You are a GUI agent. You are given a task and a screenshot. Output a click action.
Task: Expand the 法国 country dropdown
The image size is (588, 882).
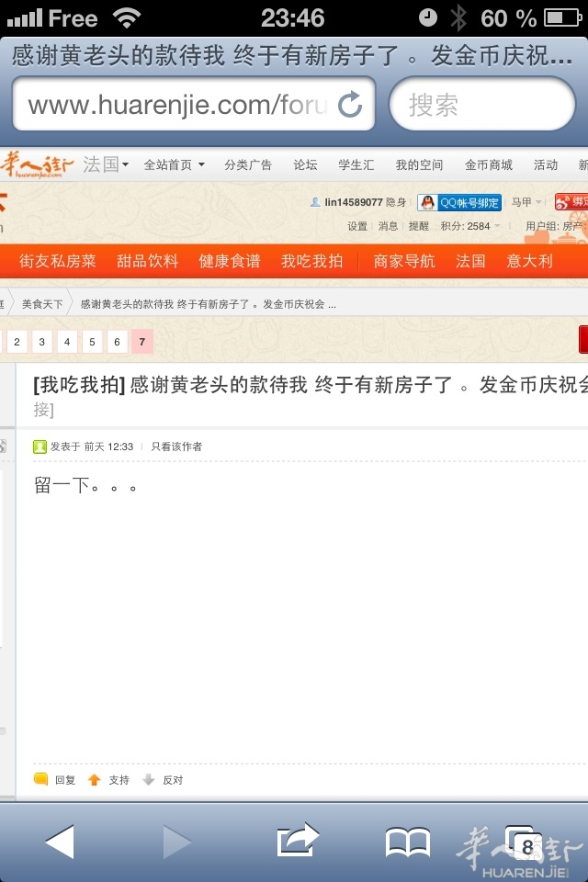pyautogui.click(x=106, y=165)
